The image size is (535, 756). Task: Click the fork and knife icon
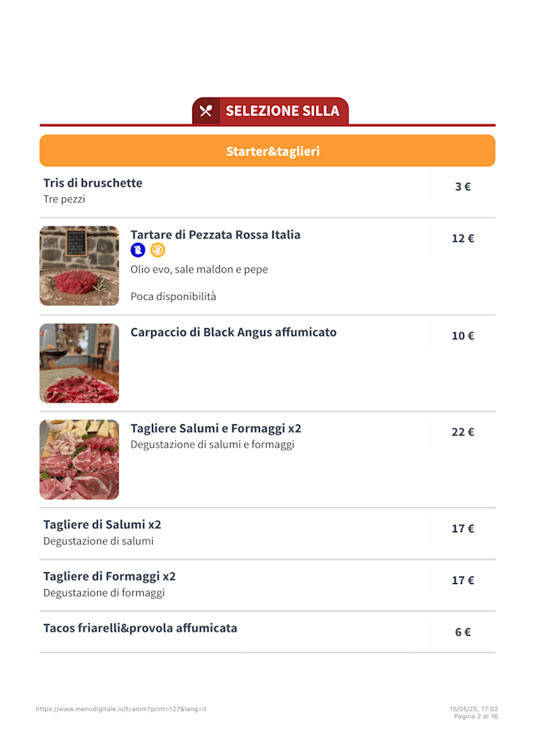pos(206,111)
